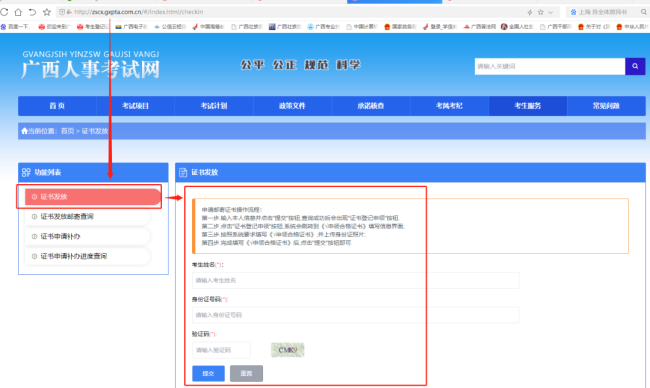This screenshot has width=650, height=388.
Task: Click the home icon in breadcrumb bar
Action: (24, 131)
